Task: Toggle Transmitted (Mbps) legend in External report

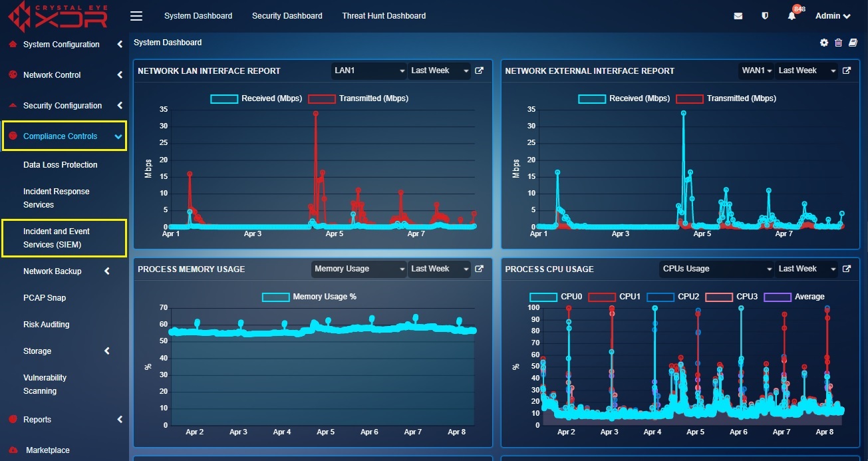Action: (x=726, y=98)
